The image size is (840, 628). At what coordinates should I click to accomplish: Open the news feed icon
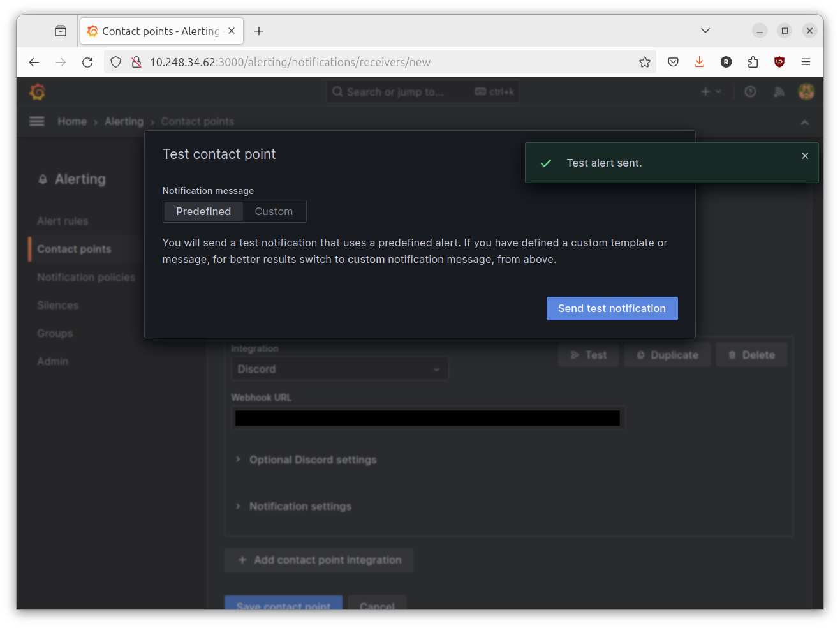(x=779, y=92)
